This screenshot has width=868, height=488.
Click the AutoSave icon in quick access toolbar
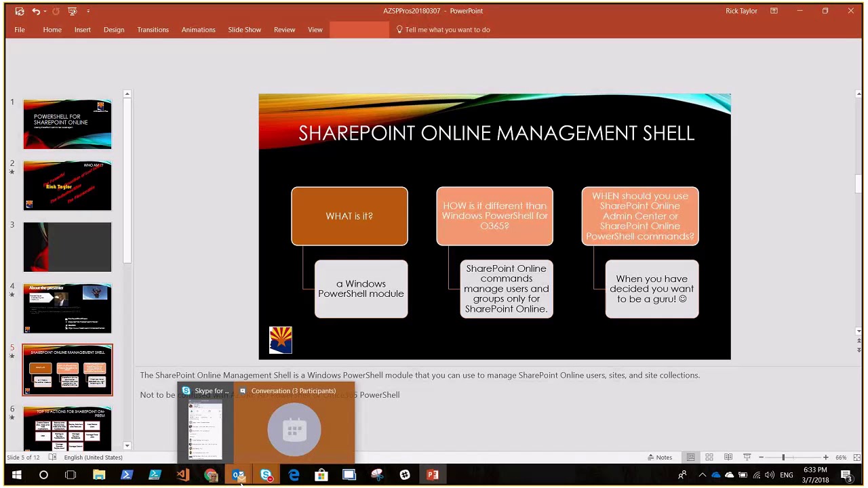(x=20, y=11)
